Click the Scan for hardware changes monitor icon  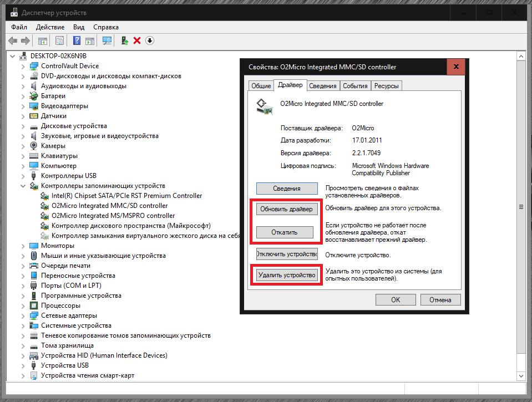tap(107, 40)
